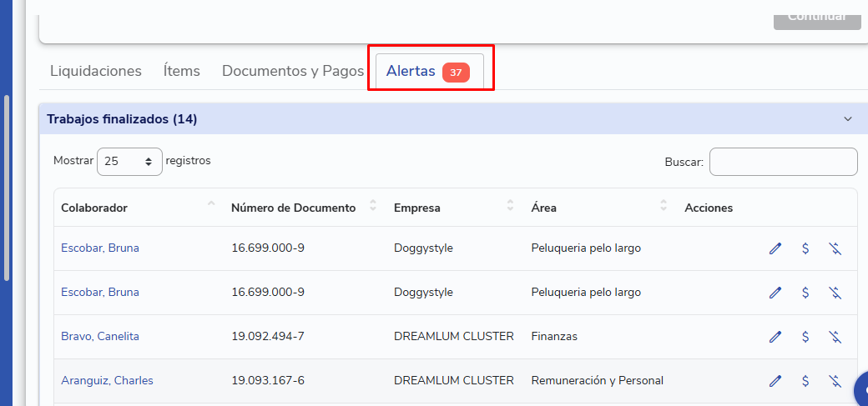Click document number 19.093.167-6
Viewport: 868px width, 406px height.
tap(268, 380)
